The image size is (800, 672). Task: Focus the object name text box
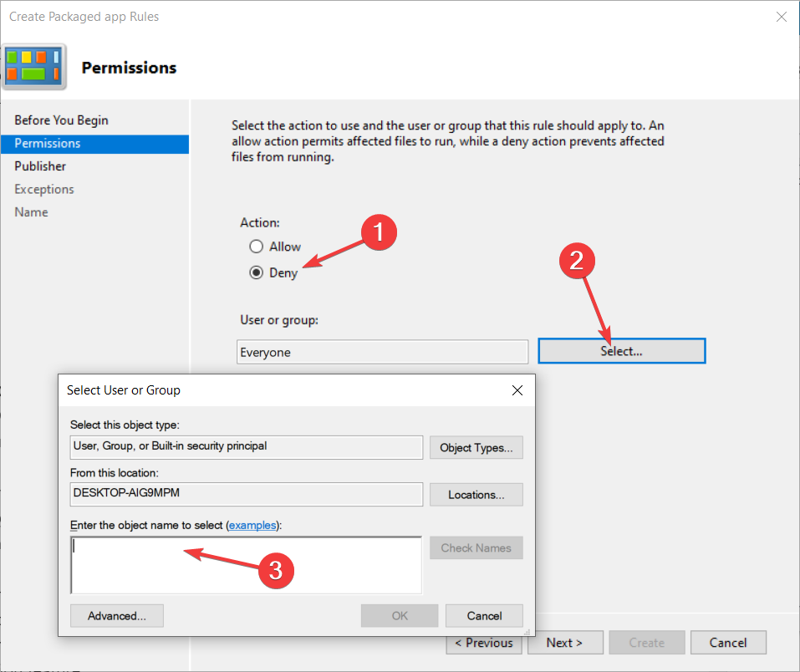[246, 565]
